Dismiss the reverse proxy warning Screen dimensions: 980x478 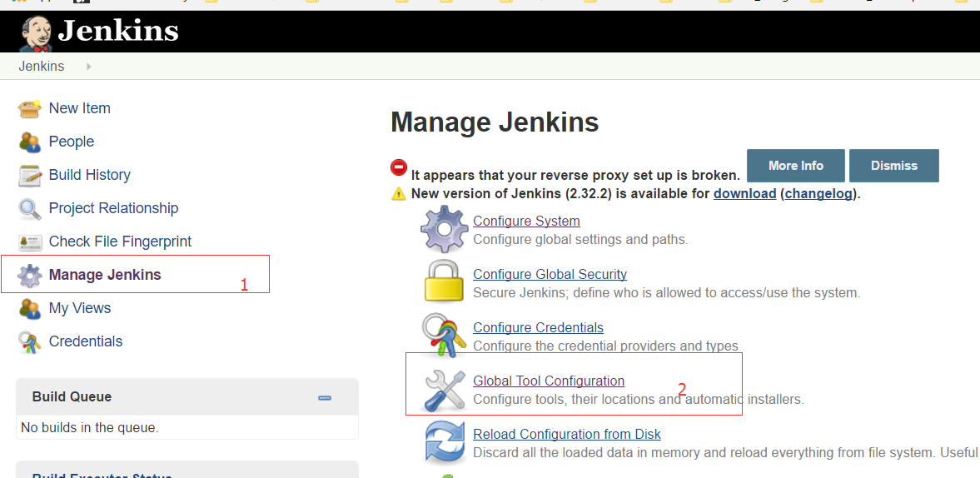click(x=893, y=166)
